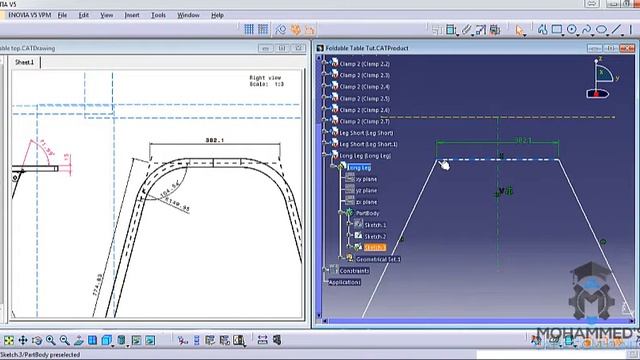640x360 pixels.
Task: Toggle the Grid display icon
Action: (249, 29)
